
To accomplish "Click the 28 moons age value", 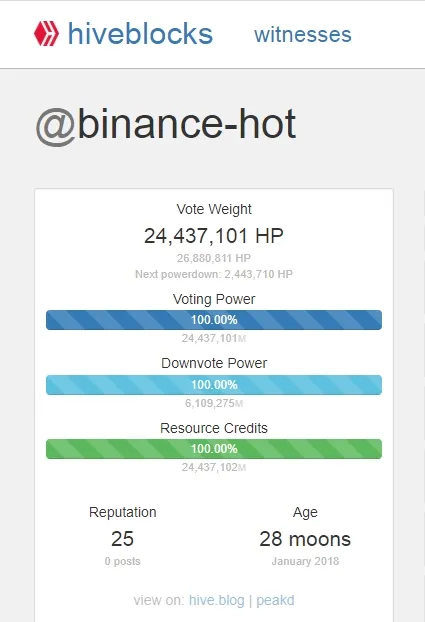I will (305, 539).
